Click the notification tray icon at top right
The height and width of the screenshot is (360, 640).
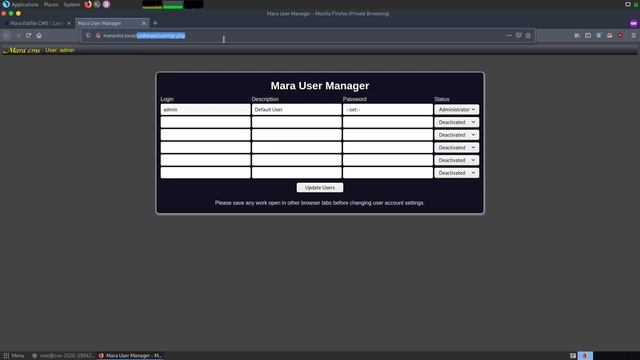click(628, 4)
